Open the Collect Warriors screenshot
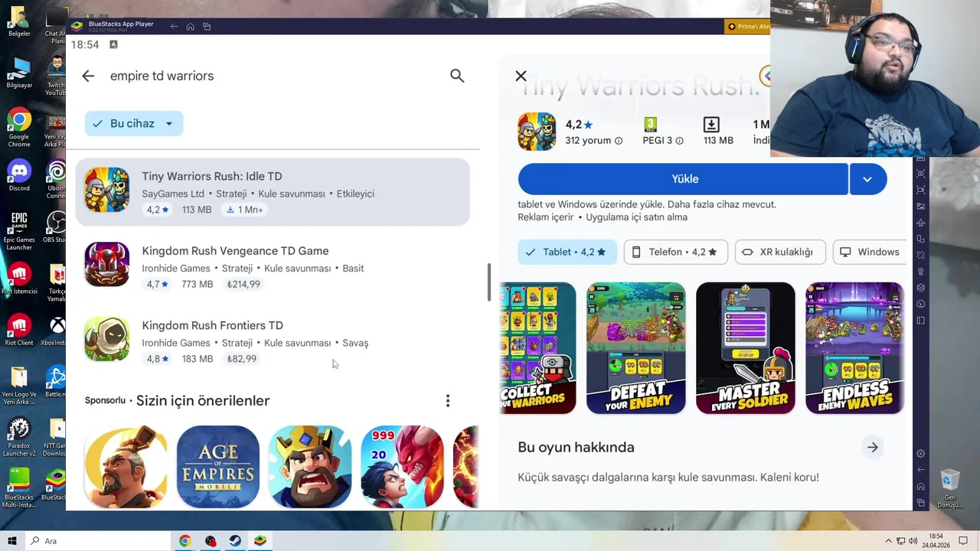This screenshot has height=551, width=980. coord(537,348)
